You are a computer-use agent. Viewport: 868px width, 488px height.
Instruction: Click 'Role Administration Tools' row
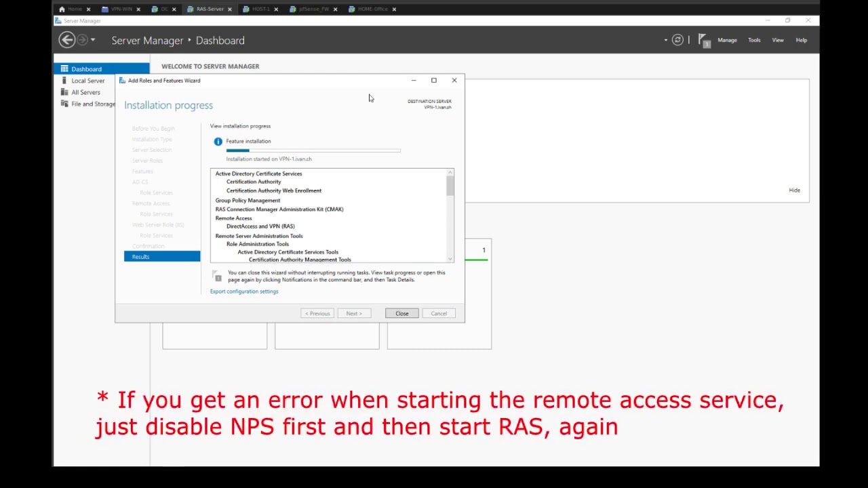pos(258,244)
